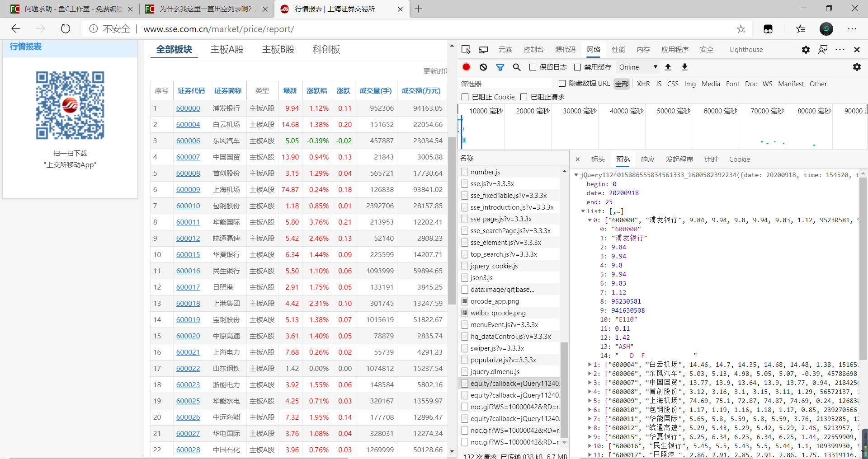Open the Online throttling dropdown
Screen dimensions: 868x459
(638, 67)
